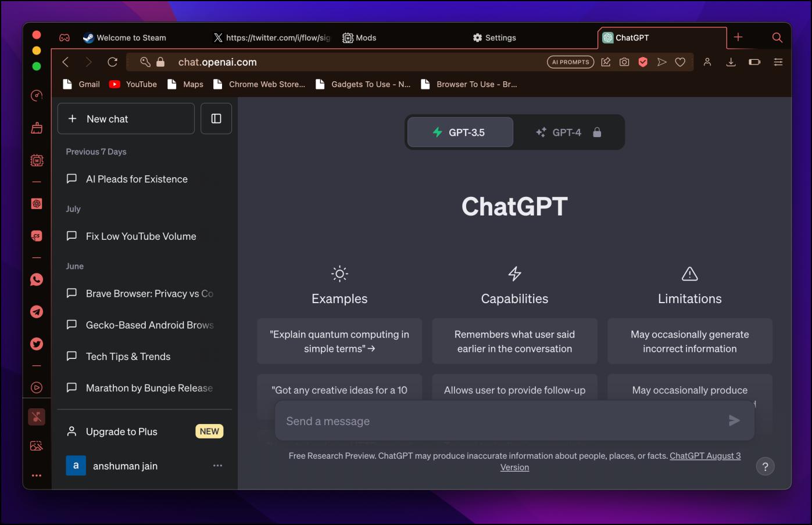Viewport: 812px width, 525px height.
Task: Search tabs with magnifier icon
Action: tap(777, 38)
